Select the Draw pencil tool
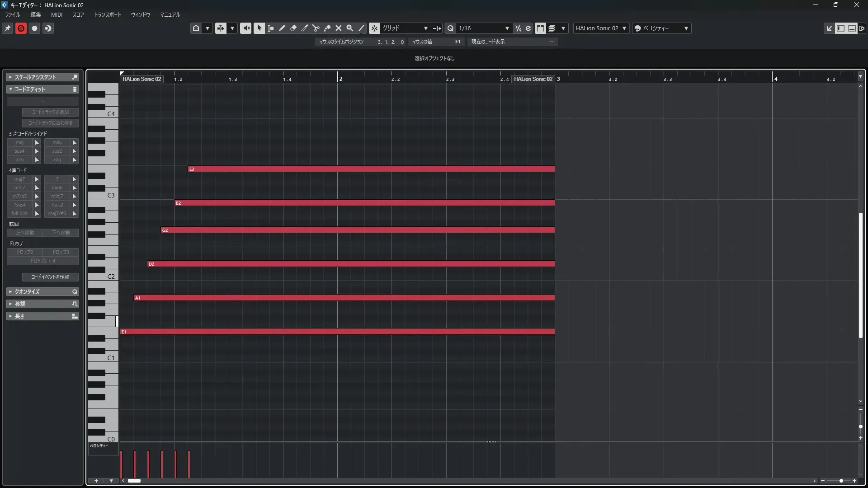The width and height of the screenshot is (868, 488). 282,28
